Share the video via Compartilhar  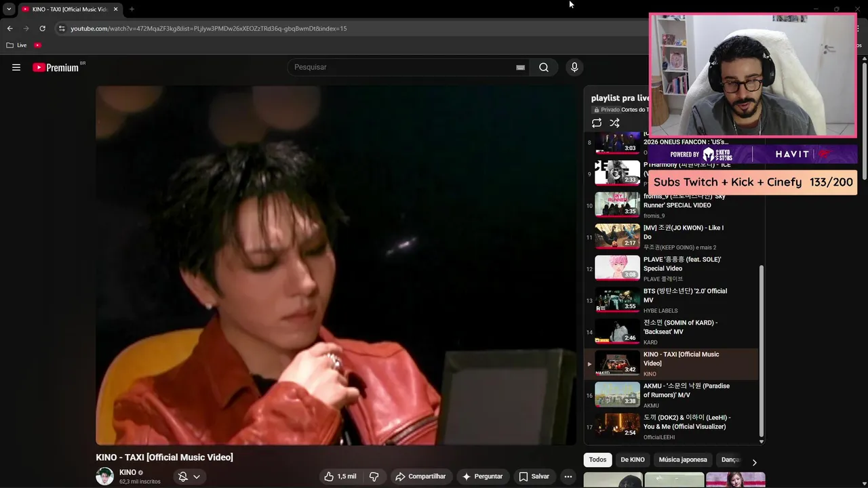420,476
